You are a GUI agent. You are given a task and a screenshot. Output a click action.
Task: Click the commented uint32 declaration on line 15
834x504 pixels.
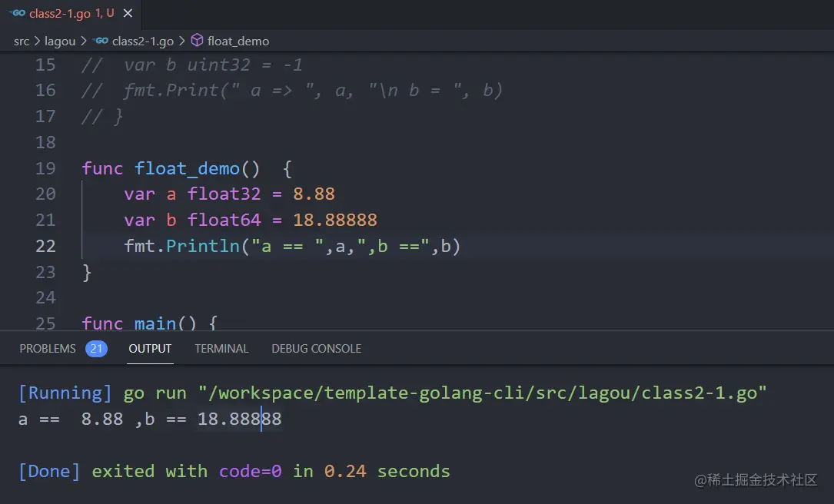click(213, 65)
